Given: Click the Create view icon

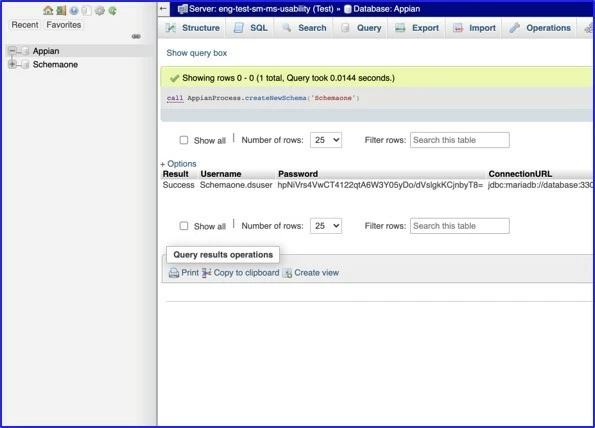Looking at the screenshot, I should click(x=287, y=273).
